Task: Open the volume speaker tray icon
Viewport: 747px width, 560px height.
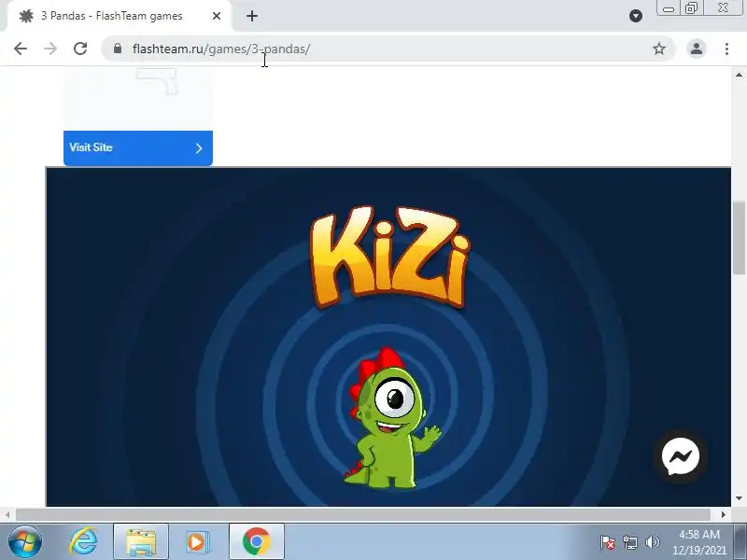Action: pos(652,542)
